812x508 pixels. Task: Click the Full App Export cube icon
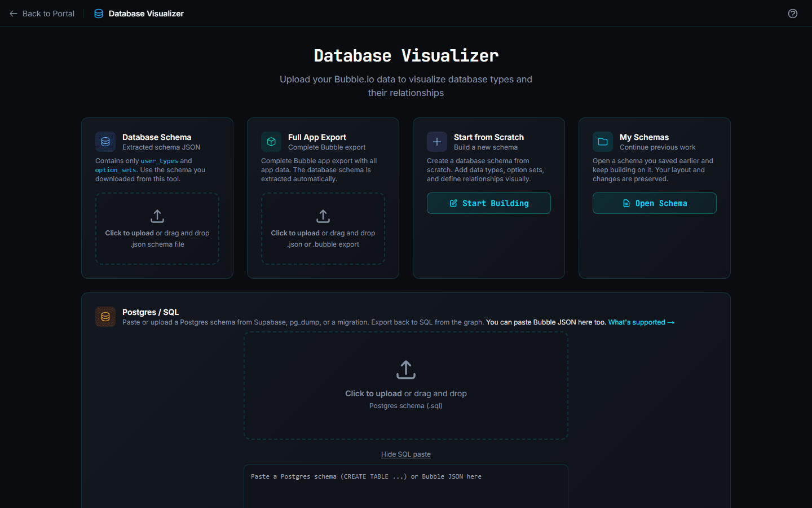tap(271, 142)
